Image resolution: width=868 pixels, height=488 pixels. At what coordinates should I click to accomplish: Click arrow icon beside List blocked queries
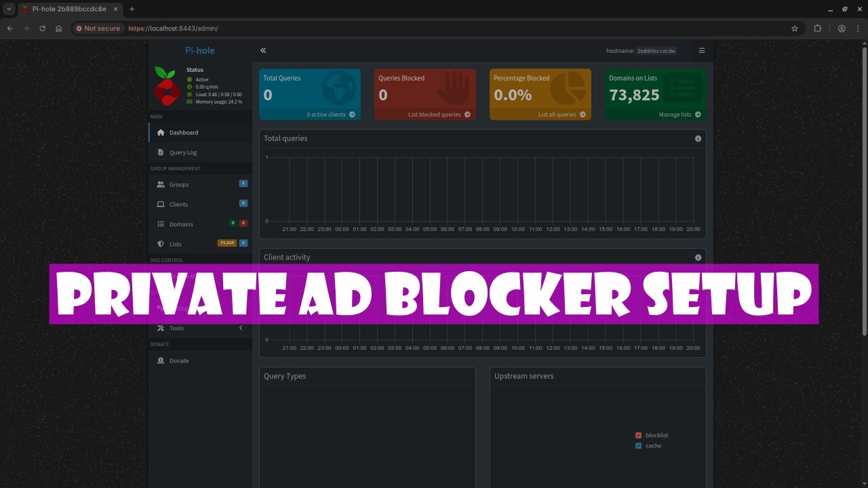tap(467, 115)
